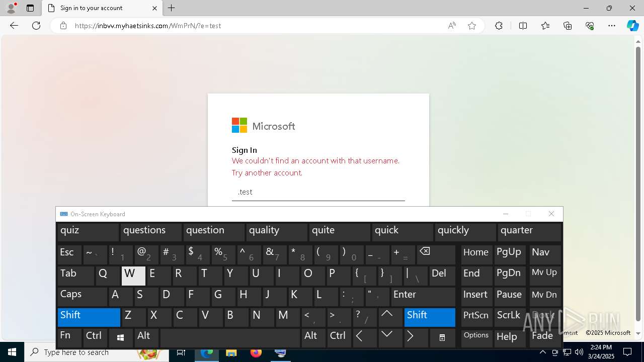Open File Explorer from taskbar
Screen dimensions: 644x362
pyautogui.click(x=231, y=352)
